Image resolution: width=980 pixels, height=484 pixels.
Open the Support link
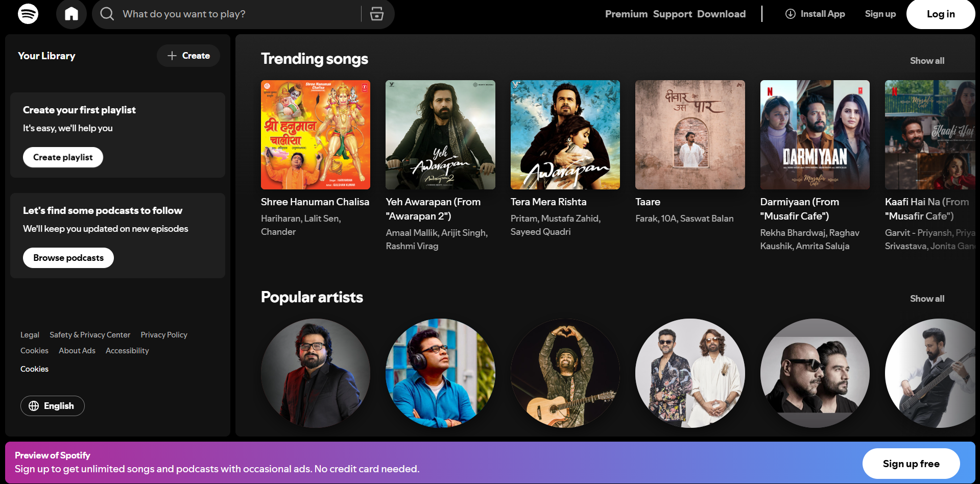673,14
